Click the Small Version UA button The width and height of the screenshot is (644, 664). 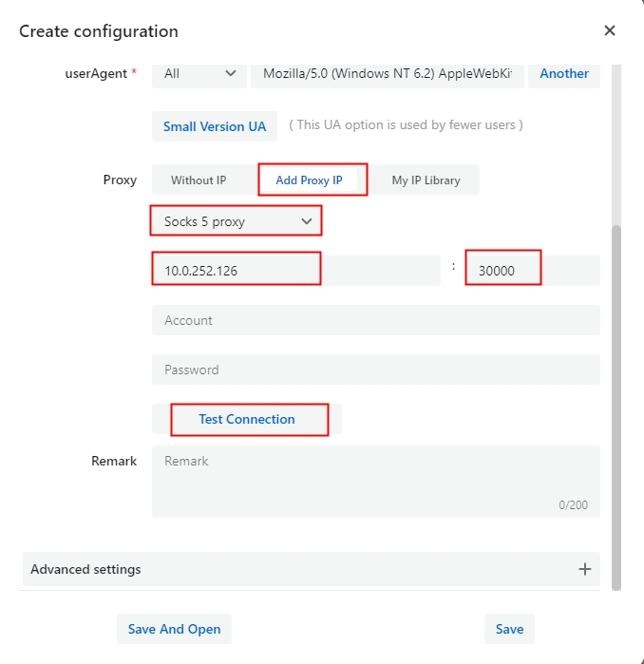click(215, 126)
